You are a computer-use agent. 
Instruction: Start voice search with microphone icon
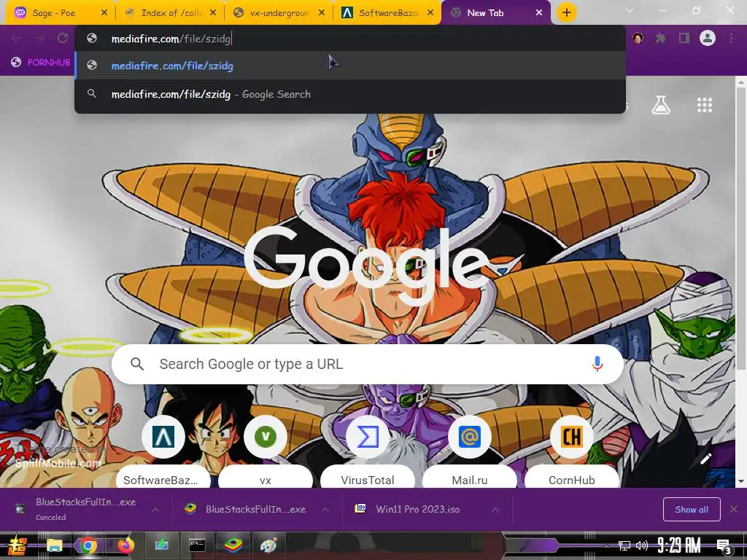point(597,364)
